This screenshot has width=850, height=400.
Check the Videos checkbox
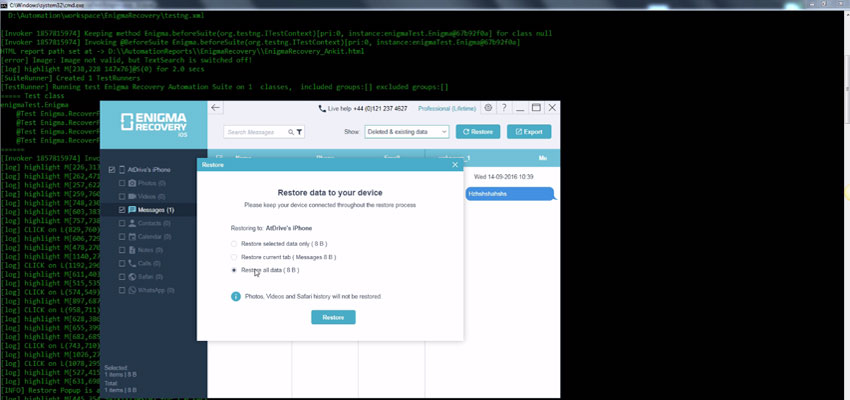122,196
